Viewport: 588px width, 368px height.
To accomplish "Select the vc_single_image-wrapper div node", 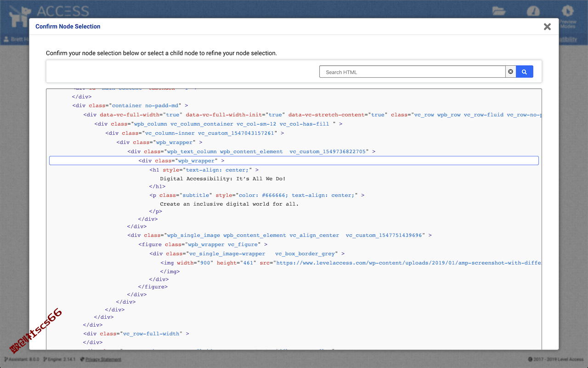I will click(x=247, y=253).
